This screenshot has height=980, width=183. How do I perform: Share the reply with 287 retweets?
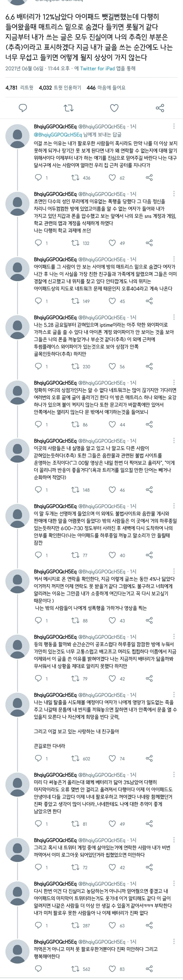149,925
